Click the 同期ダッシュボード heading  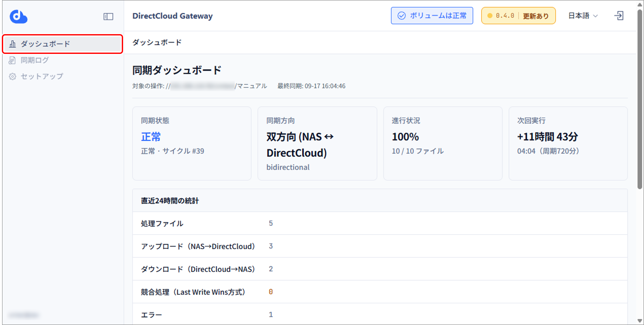pos(177,70)
